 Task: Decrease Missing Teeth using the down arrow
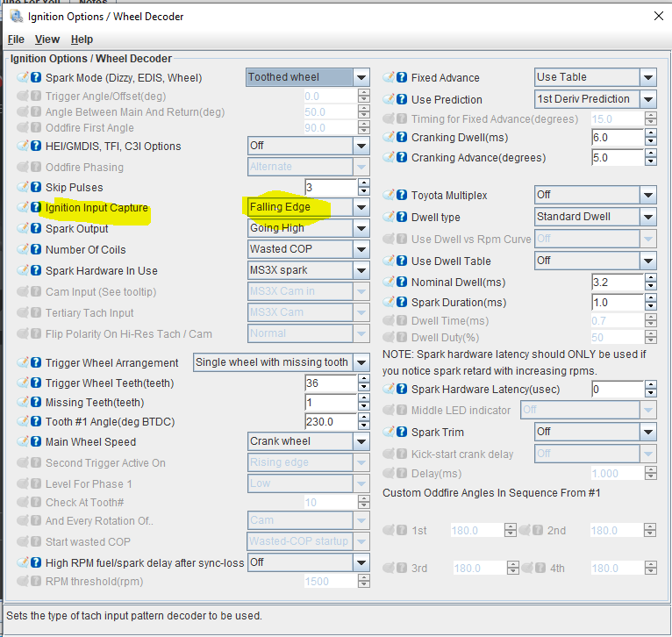click(363, 406)
